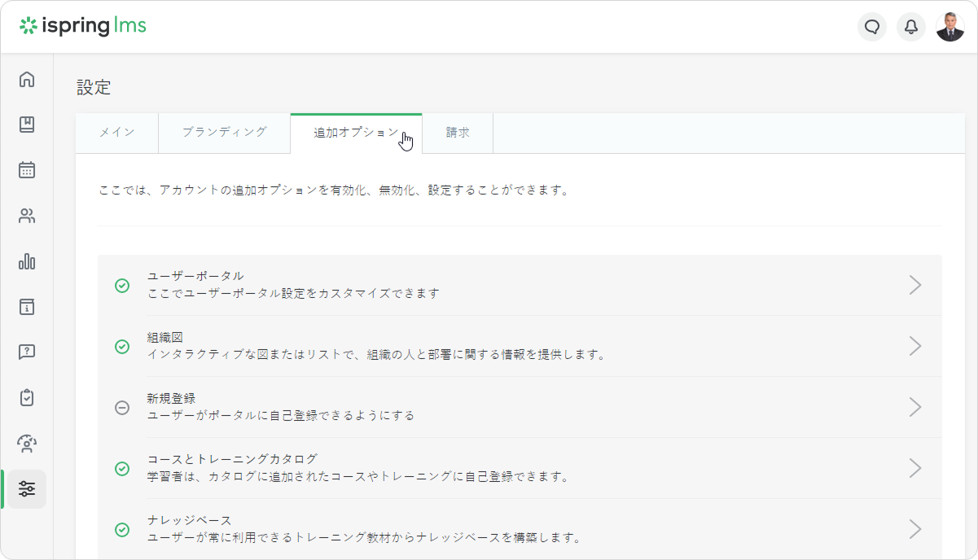Open the courses book icon in sidebar
This screenshot has height=560, width=978.
point(27,125)
